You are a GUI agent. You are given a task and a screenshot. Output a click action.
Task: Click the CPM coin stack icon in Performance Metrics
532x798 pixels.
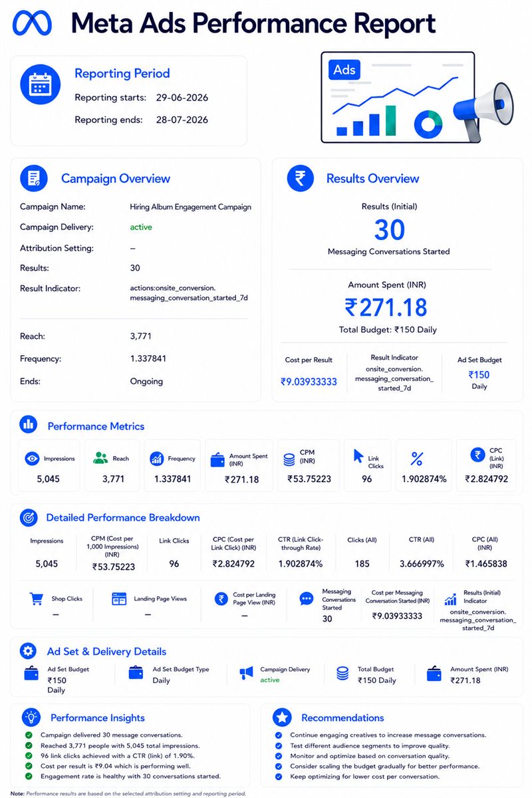click(x=289, y=460)
